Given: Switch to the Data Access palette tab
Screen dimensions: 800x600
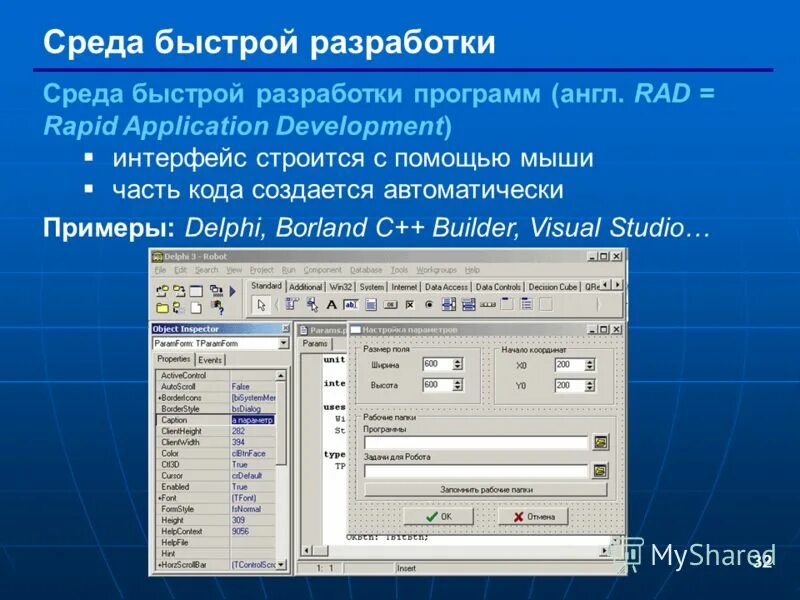Looking at the screenshot, I should pos(446,287).
